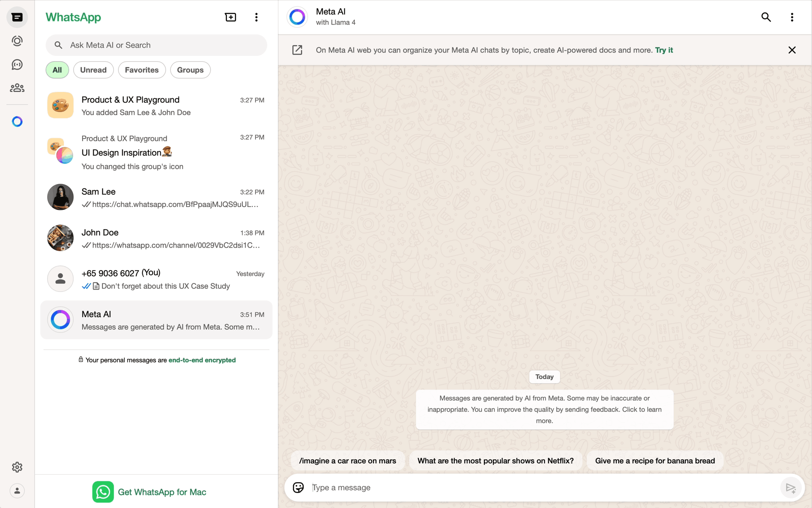
Task: Open the Meta AI chat options menu
Action: point(792,17)
